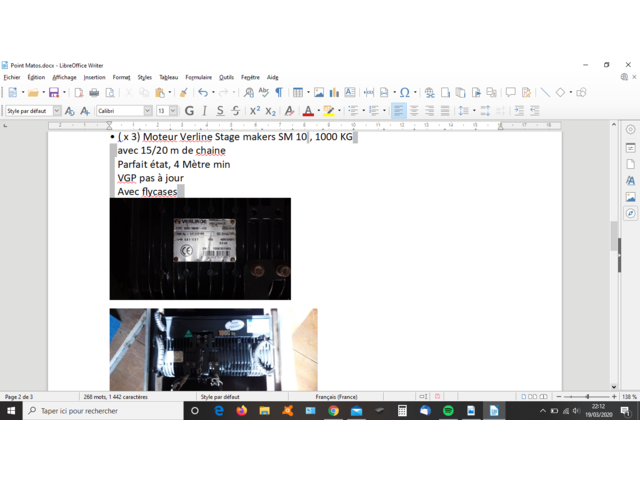Click the Save document icon

tap(54, 93)
